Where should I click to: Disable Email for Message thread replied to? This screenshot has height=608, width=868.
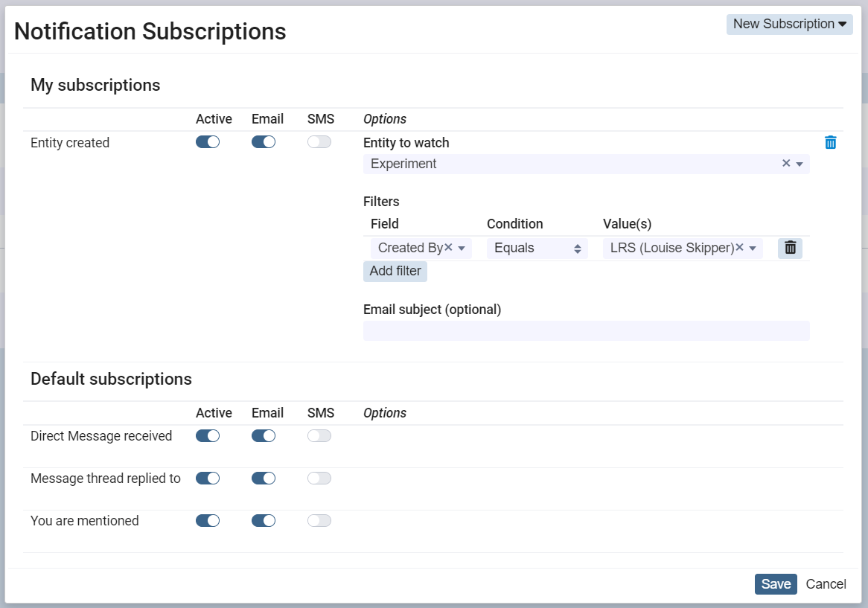(x=264, y=479)
